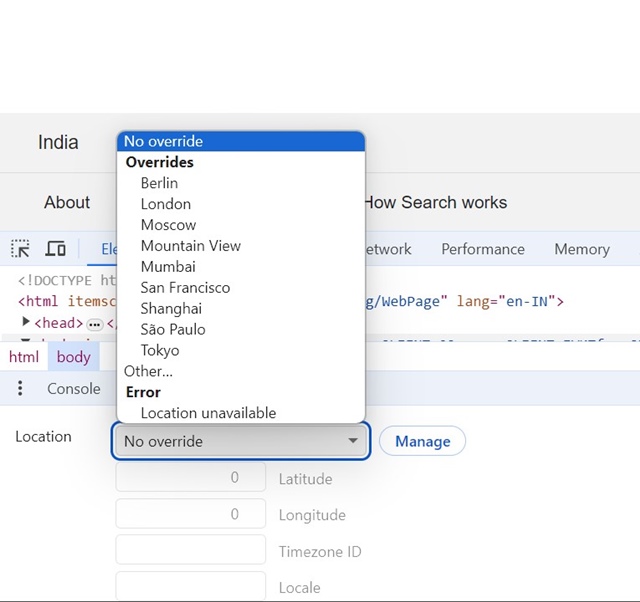Choose San Francisco location option
The image size is (640, 602).
click(x=185, y=288)
